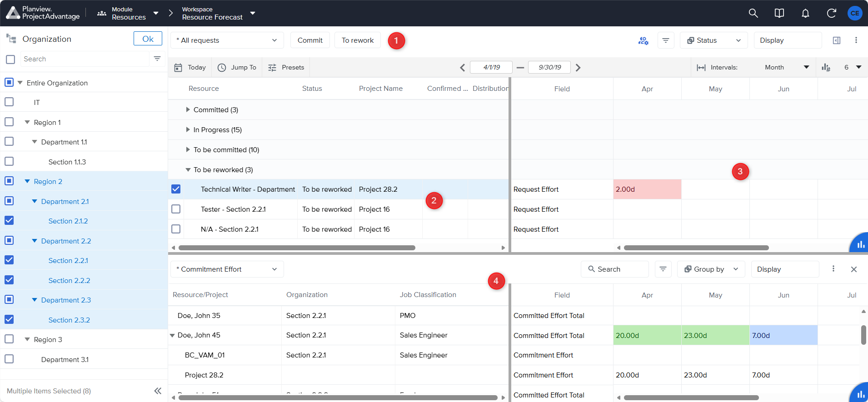The image size is (868, 402).
Task: Open the All requests dropdown
Action: 227,40
